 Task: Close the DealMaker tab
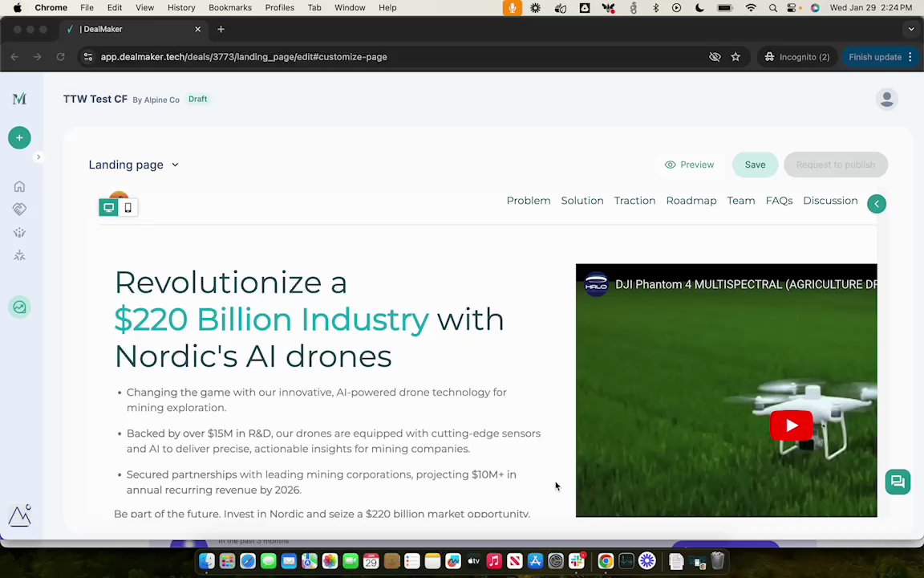[x=197, y=29]
